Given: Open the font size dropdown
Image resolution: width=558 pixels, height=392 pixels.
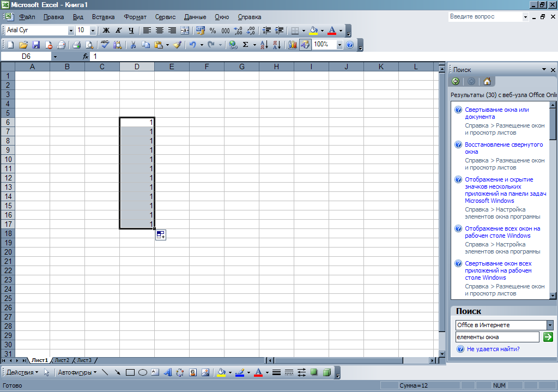Looking at the screenshot, I should coord(93,31).
